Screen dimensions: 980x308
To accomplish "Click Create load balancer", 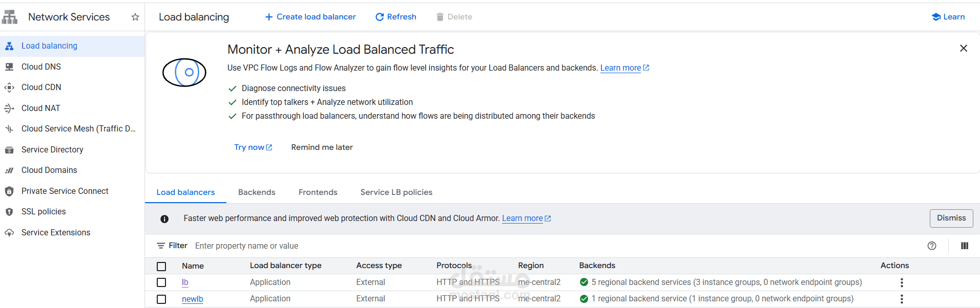I will tap(310, 17).
